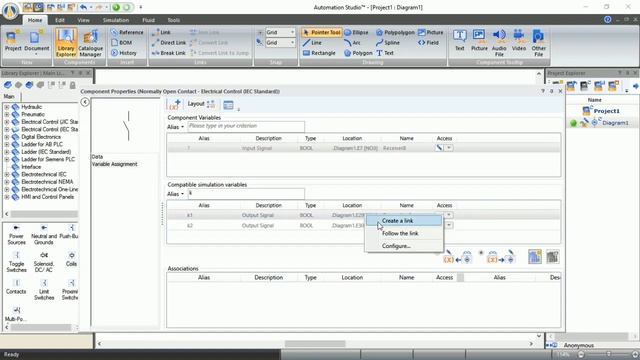Open Access dropdown for Input Signal row

coord(449,148)
